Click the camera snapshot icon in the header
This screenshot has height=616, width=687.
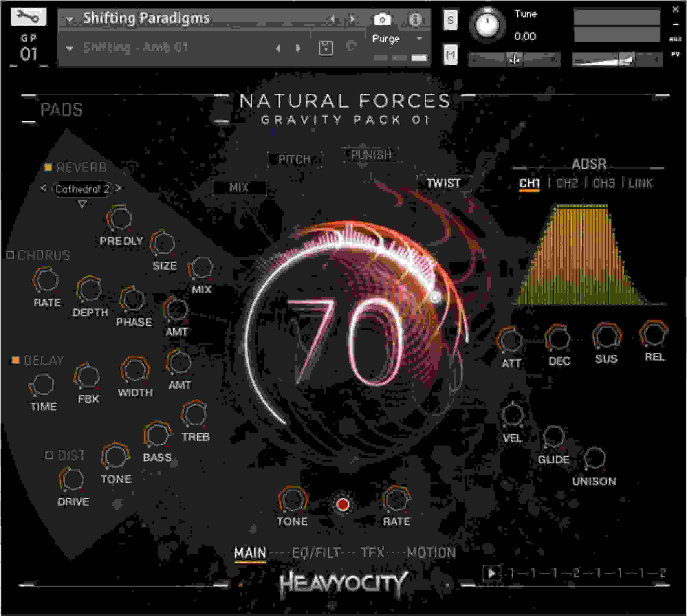[383, 19]
